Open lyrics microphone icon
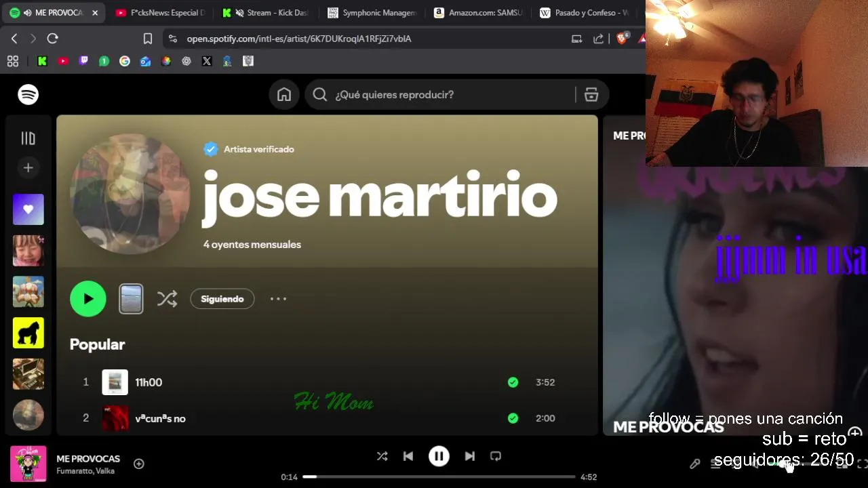The height and width of the screenshot is (488, 868). pos(695,464)
